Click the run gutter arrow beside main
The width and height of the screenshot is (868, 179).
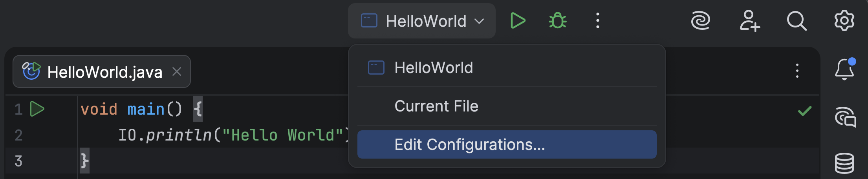(x=37, y=109)
